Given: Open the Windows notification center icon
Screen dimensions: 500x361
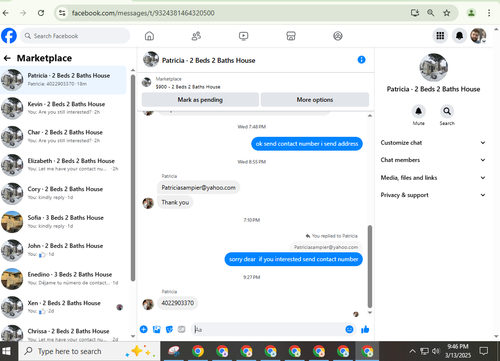Looking at the screenshot, I should [x=483, y=351].
